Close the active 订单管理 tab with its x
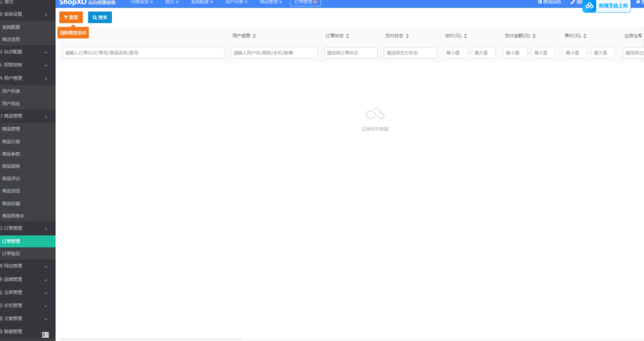The image size is (644, 341). coord(315,2)
